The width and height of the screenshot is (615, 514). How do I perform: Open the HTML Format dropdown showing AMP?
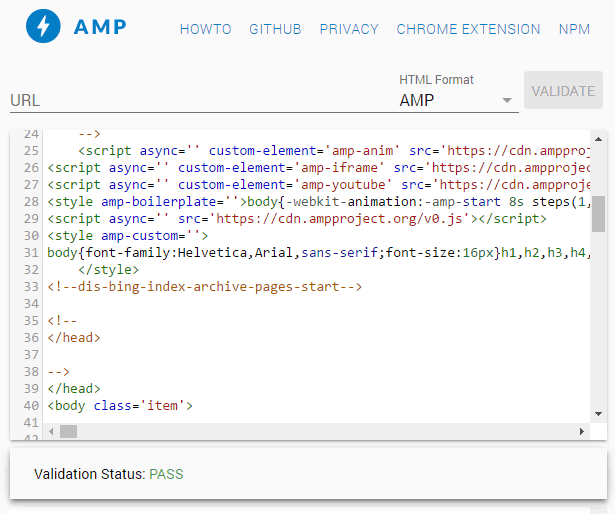click(x=457, y=100)
